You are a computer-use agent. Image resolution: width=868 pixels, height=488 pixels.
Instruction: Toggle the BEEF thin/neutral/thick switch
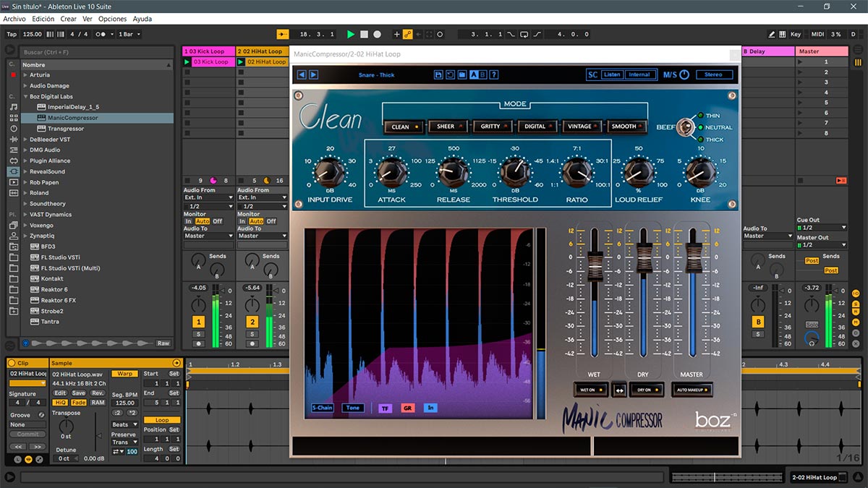click(x=686, y=127)
